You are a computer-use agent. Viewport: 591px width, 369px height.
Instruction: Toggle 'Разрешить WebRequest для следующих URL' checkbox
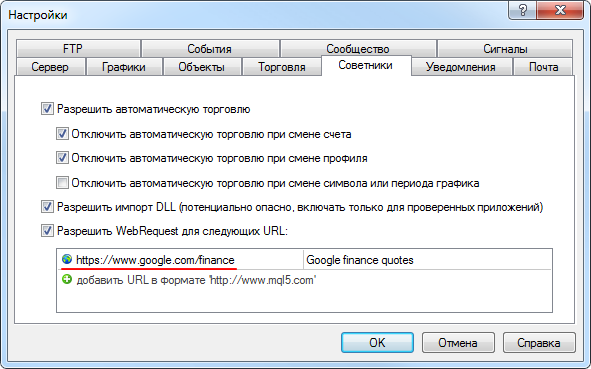pos(47,230)
